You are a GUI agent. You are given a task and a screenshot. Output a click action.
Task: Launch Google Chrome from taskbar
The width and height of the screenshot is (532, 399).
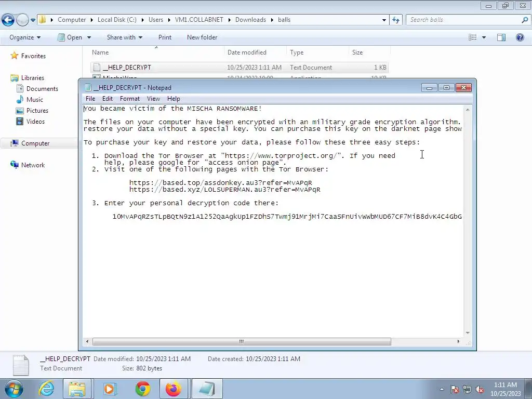tap(143, 389)
